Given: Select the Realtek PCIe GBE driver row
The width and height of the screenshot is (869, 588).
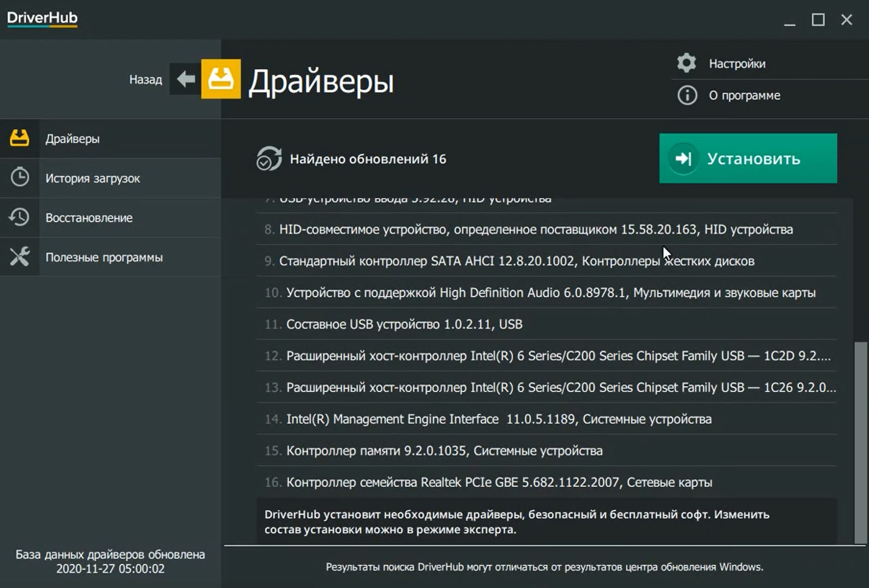Looking at the screenshot, I should click(499, 482).
